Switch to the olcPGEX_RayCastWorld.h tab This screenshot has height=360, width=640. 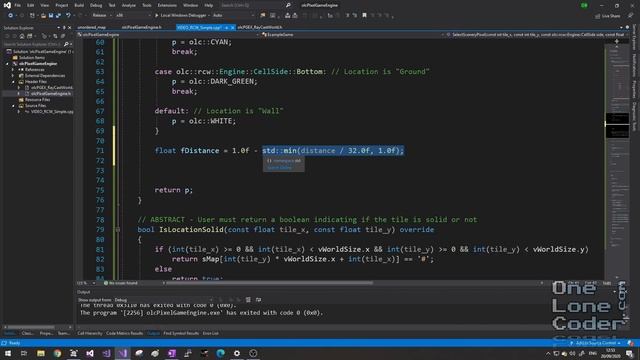(260, 27)
